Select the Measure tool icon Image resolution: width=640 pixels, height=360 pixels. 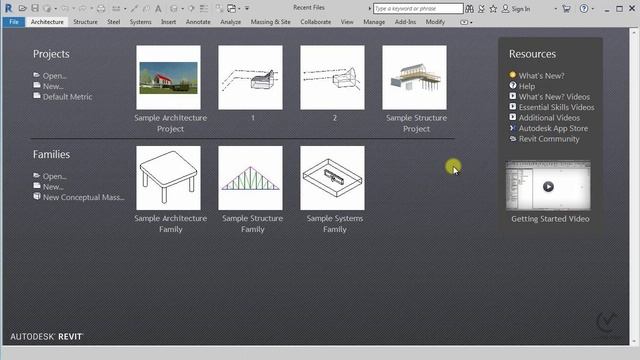(116, 9)
